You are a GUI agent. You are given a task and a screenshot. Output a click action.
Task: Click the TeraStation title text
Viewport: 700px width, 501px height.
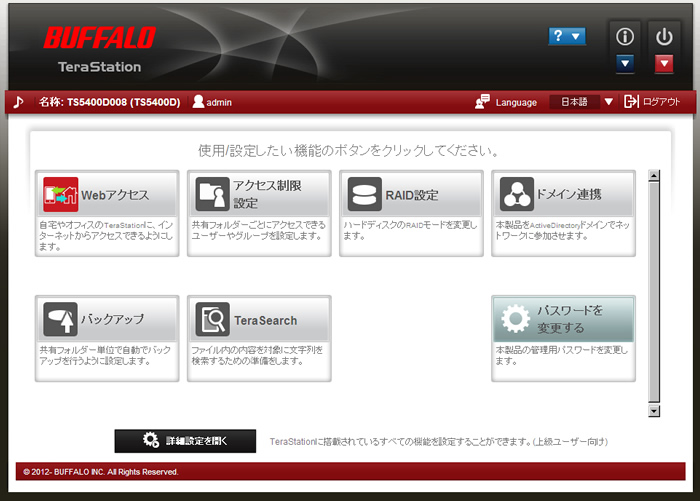pyautogui.click(x=100, y=67)
